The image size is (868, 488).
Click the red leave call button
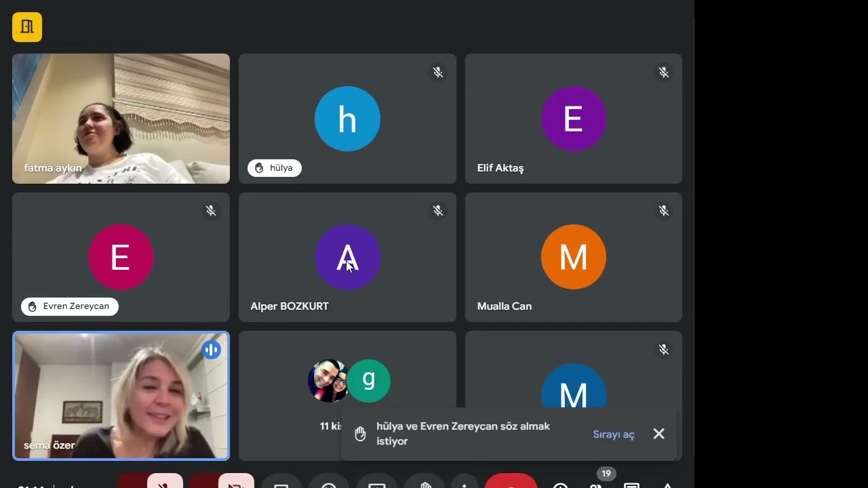(x=511, y=482)
